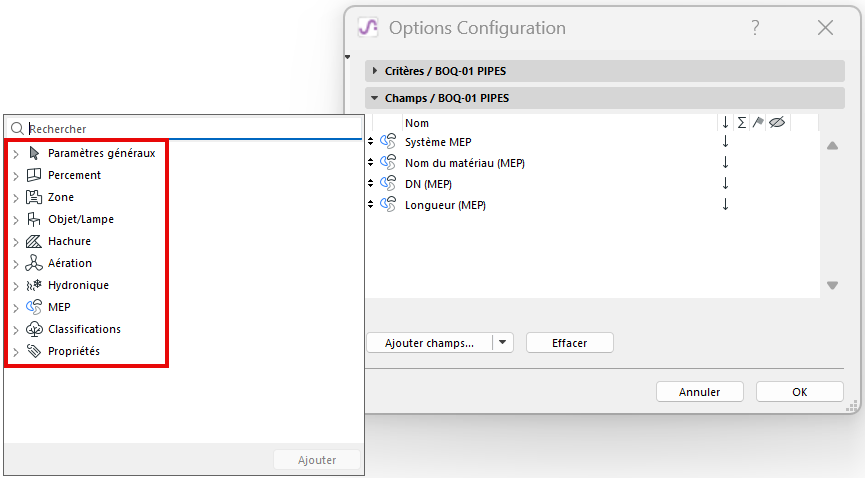Screen dimensions: 865x478
Task: Click the Ajouter champs... button
Action: click(430, 343)
